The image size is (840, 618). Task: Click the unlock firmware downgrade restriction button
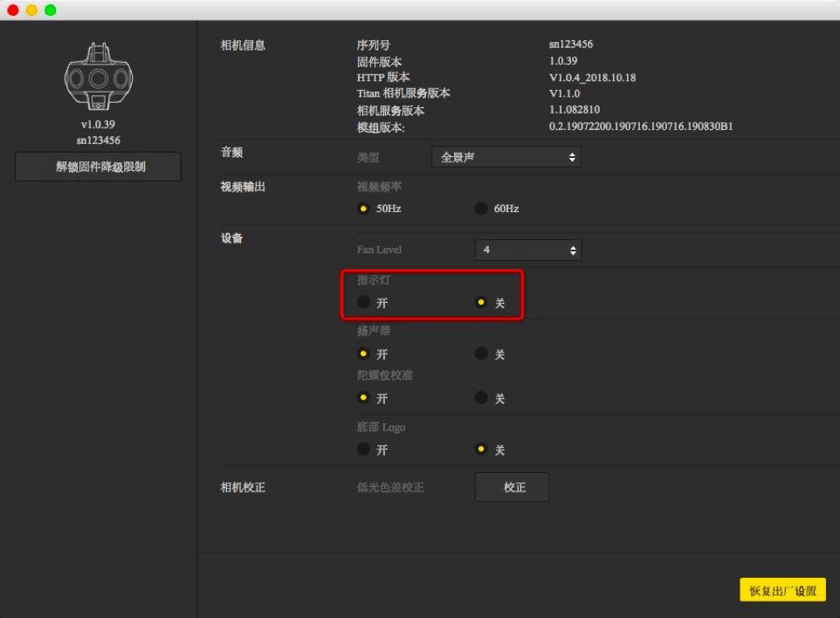(x=98, y=167)
